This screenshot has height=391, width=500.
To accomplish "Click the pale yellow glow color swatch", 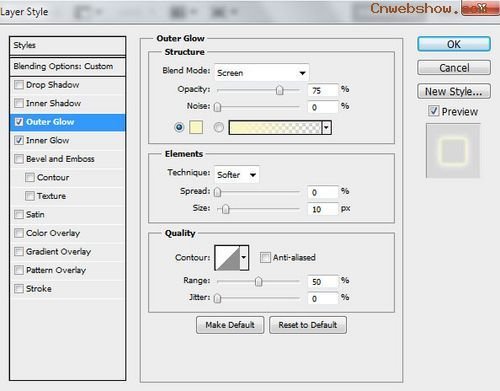I will tap(196, 127).
